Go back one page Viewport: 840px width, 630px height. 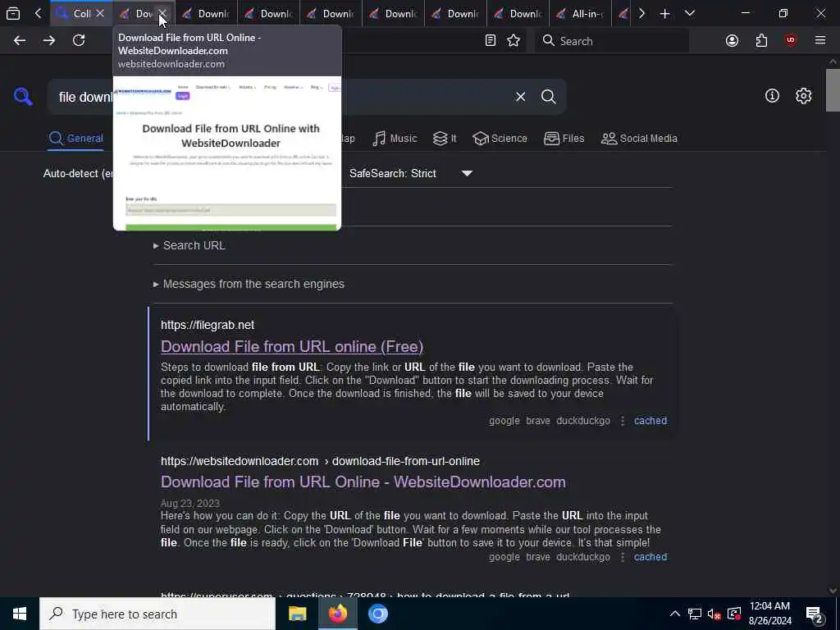[x=20, y=41]
